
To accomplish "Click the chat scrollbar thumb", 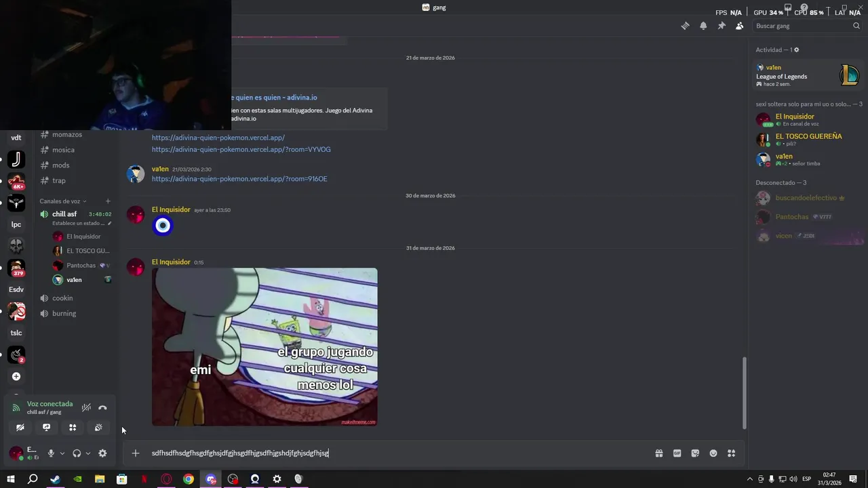I will [744, 393].
